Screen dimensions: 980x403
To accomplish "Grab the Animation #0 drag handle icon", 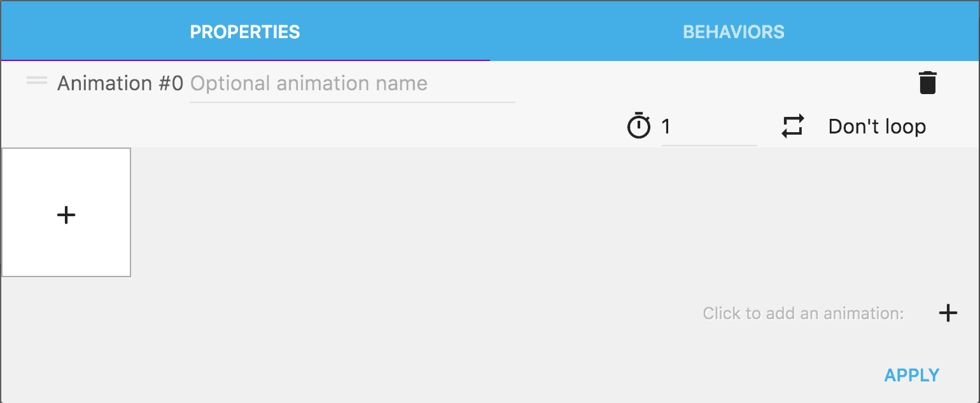I will coord(37,81).
